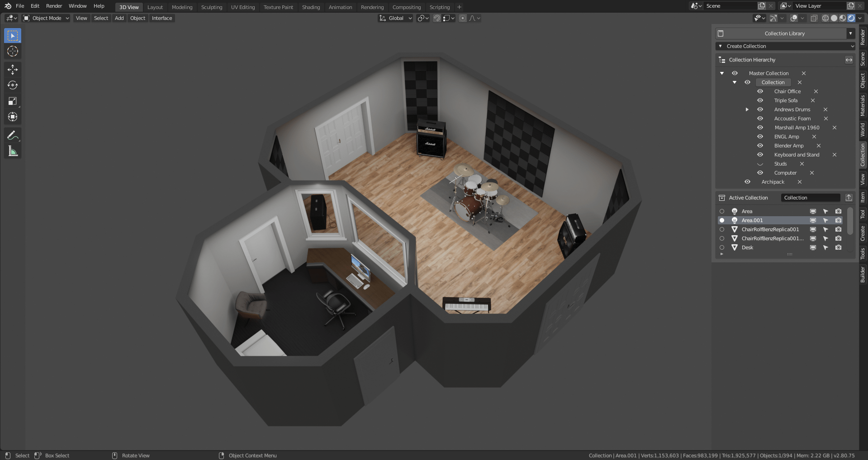This screenshot has height=460, width=868.
Task: Open the Object menu
Action: coord(138,18)
